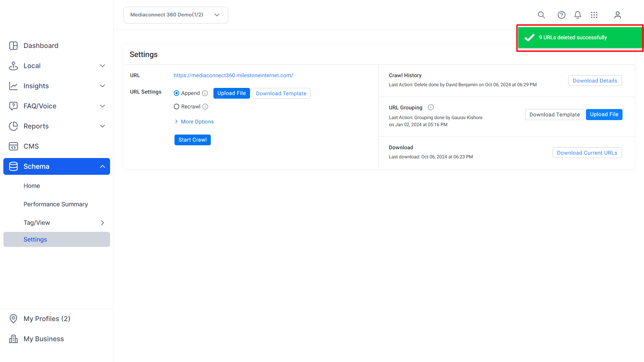Click Download Details for Crawl History
The image size is (644, 362).
pyautogui.click(x=595, y=81)
